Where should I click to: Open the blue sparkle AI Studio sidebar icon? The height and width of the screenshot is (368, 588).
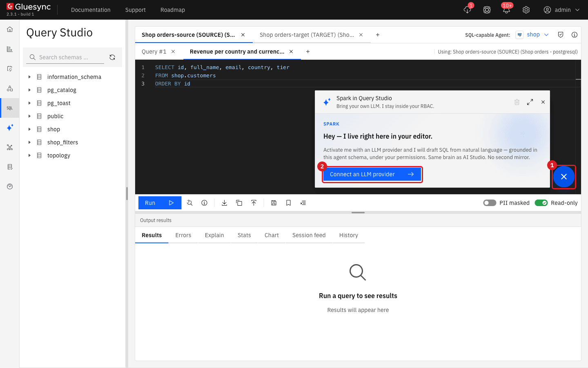tap(10, 128)
